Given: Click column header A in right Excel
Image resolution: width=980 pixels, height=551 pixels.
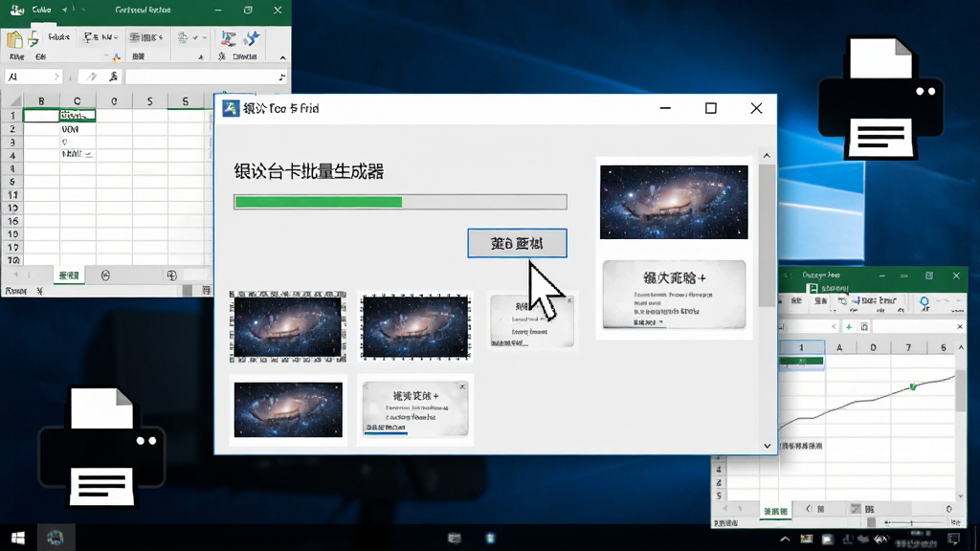Looking at the screenshot, I should (x=839, y=347).
